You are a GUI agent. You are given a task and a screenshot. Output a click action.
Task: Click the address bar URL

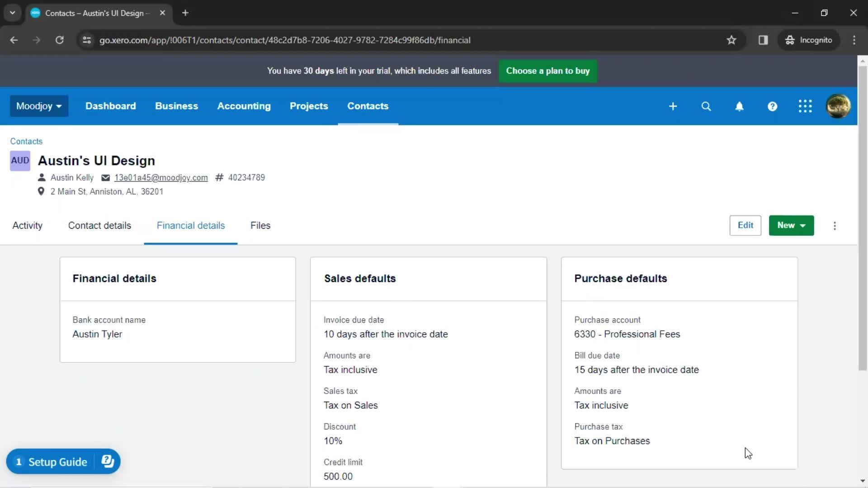pyautogui.click(x=285, y=40)
